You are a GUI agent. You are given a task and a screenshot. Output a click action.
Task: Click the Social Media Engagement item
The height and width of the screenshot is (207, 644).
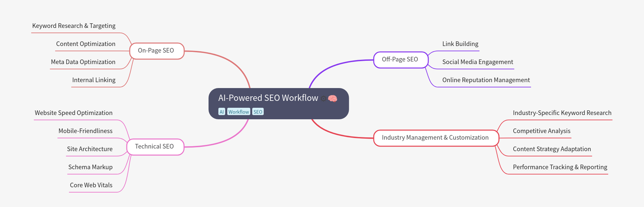[x=477, y=62]
